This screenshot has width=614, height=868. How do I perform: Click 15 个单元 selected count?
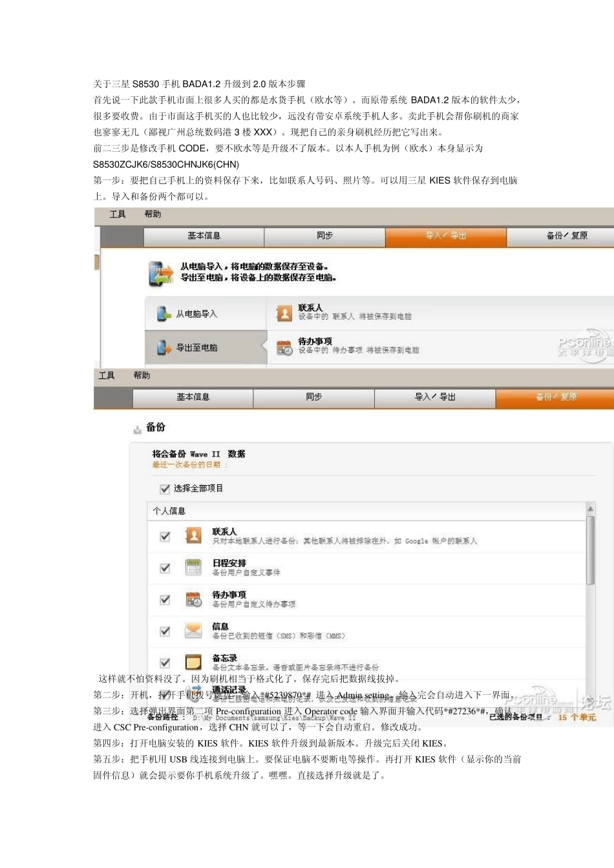click(x=577, y=718)
